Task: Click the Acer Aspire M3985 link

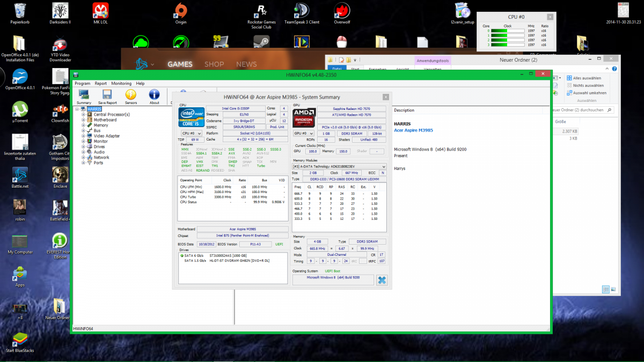Action: 413,130
